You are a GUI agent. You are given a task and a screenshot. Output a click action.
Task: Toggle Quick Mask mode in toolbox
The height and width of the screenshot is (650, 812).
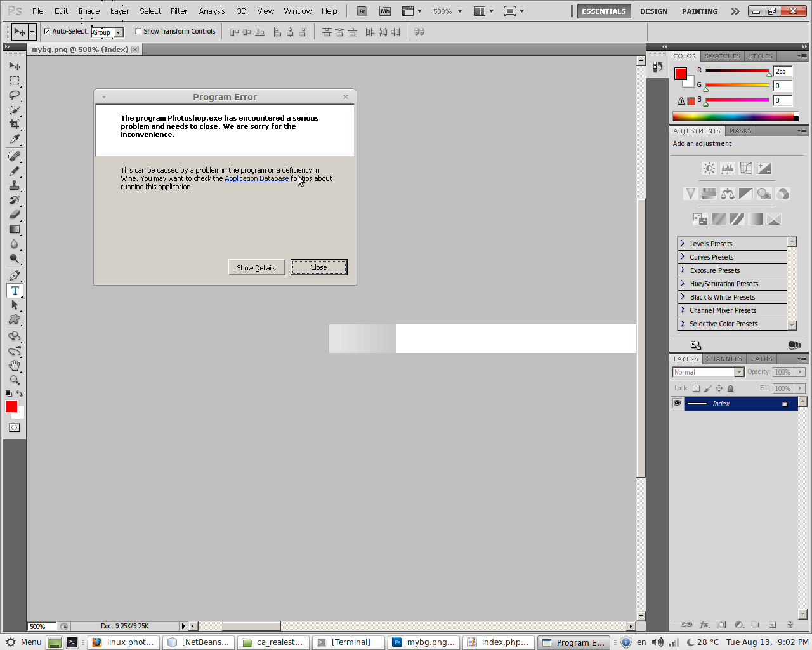point(15,428)
